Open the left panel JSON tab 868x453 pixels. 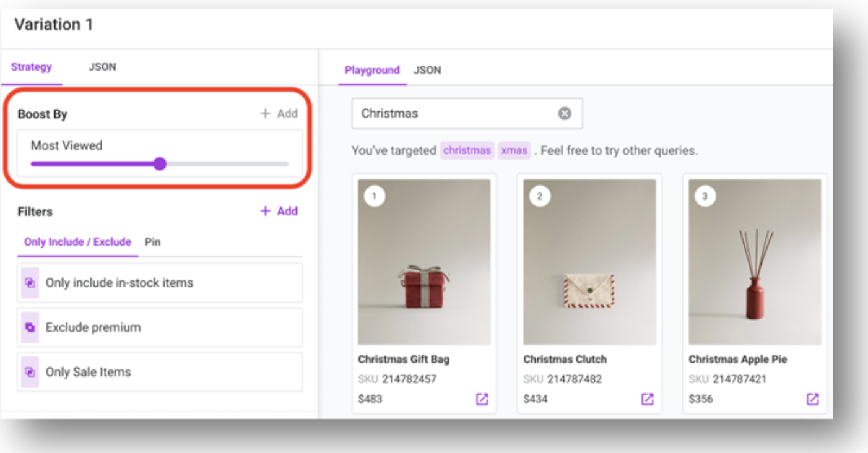[x=102, y=67]
